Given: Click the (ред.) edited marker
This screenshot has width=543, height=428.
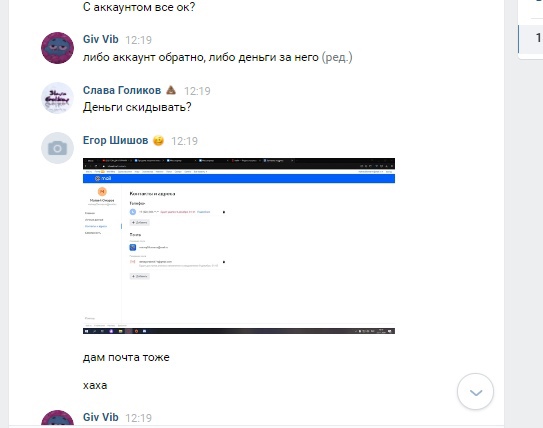Looking at the screenshot, I should coord(337,57).
